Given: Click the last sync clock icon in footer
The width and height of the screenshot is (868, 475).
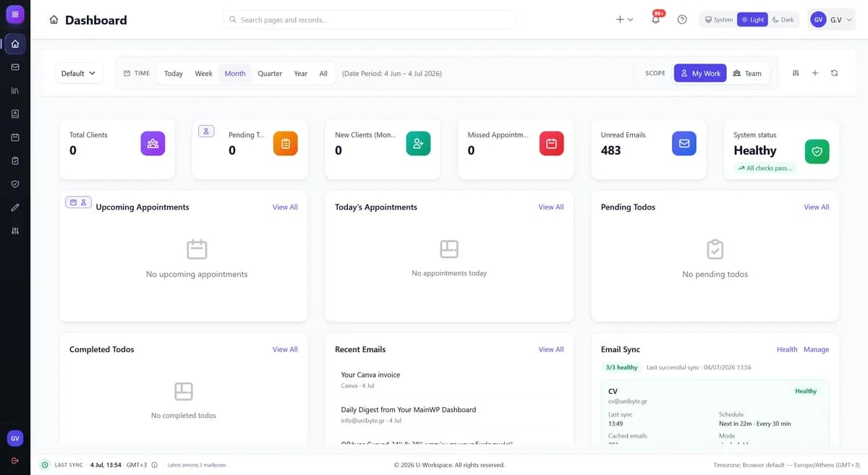Looking at the screenshot, I should (x=45, y=465).
